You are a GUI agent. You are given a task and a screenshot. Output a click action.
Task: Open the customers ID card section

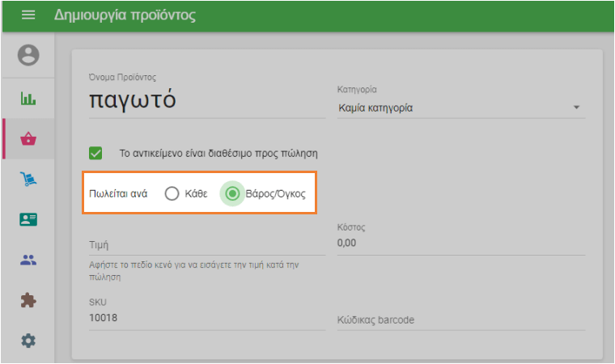point(28,219)
